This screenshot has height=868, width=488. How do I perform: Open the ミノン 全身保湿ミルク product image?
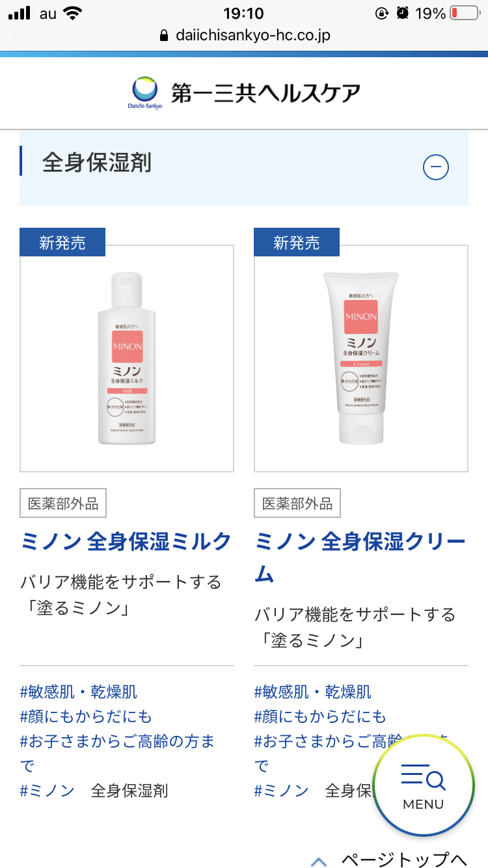pos(127,359)
